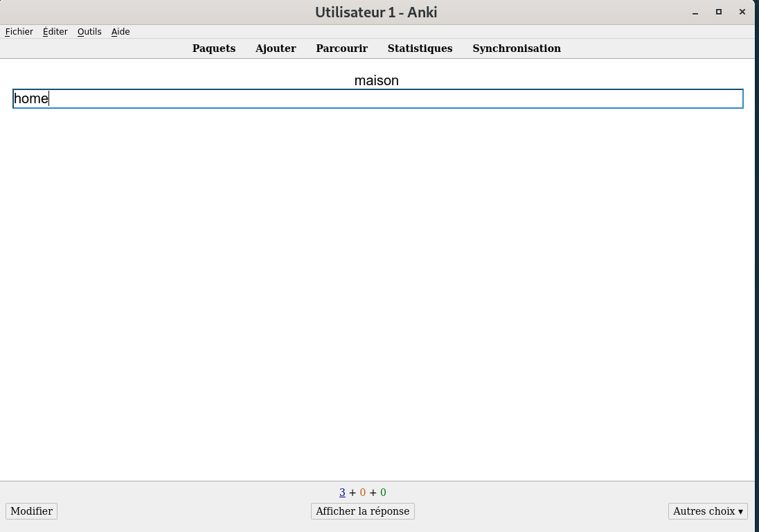Expand the Autres choix dropdown

click(708, 511)
